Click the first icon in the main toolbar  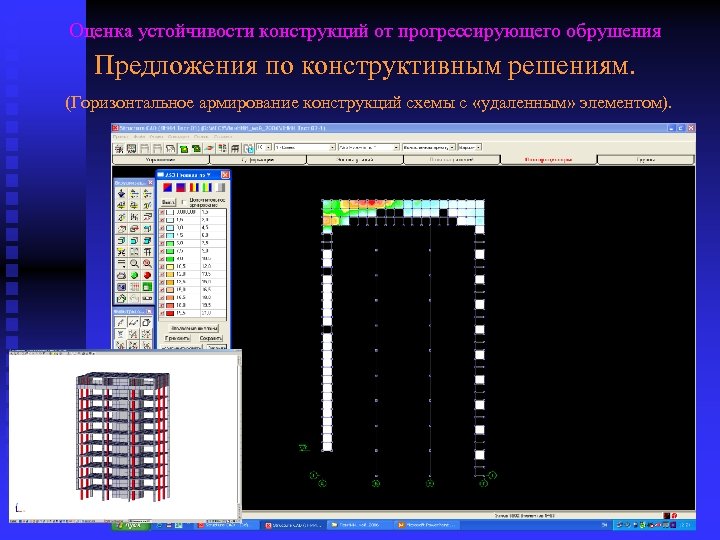point(119,148)
